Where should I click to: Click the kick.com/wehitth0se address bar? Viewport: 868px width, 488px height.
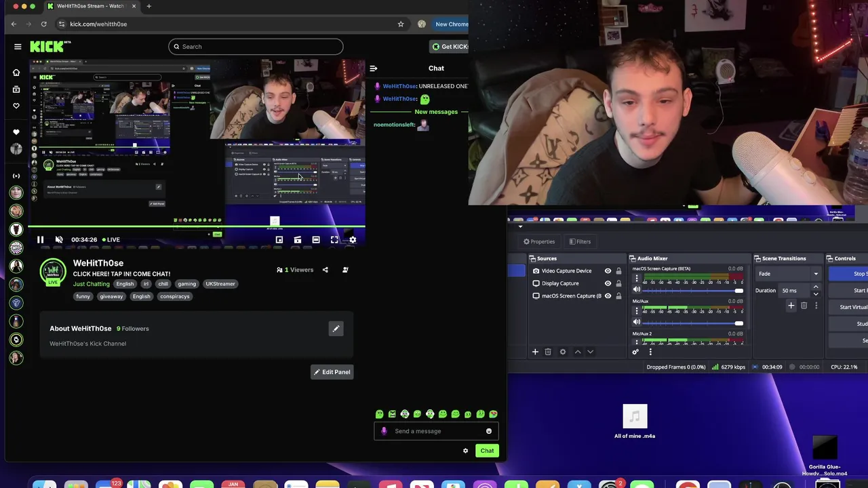[x=231, y=24]
